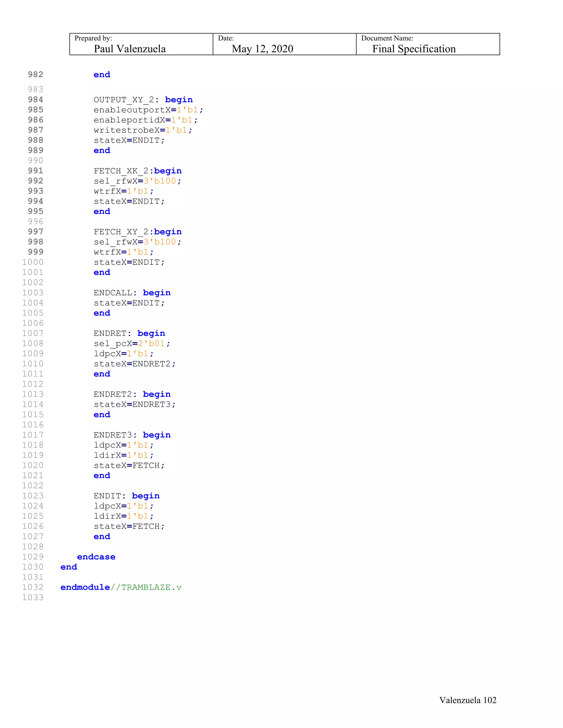This screenshot has height=728, width=563.
Task: Click wtrfX=1'b1; on line 999
Action: (124, 252)
